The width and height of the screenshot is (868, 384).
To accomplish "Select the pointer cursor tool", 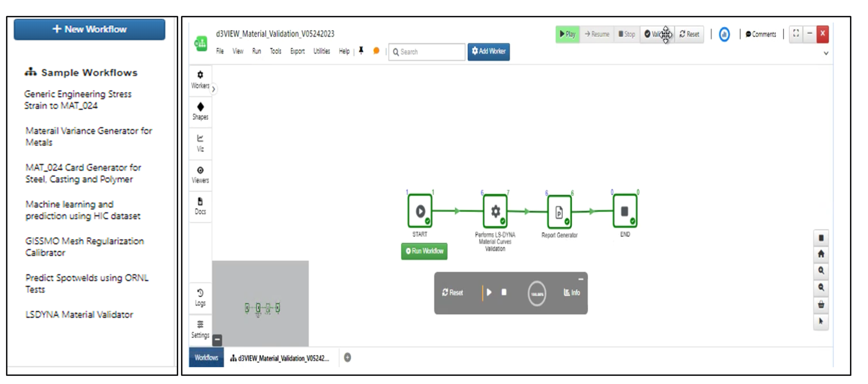I will [x=821, y=321].
